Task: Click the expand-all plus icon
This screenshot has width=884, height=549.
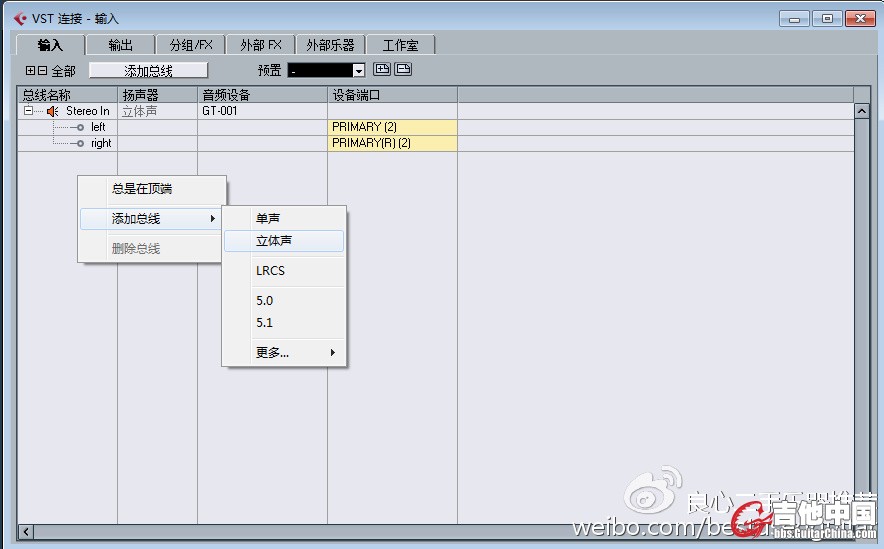Action: click(30, 71)
